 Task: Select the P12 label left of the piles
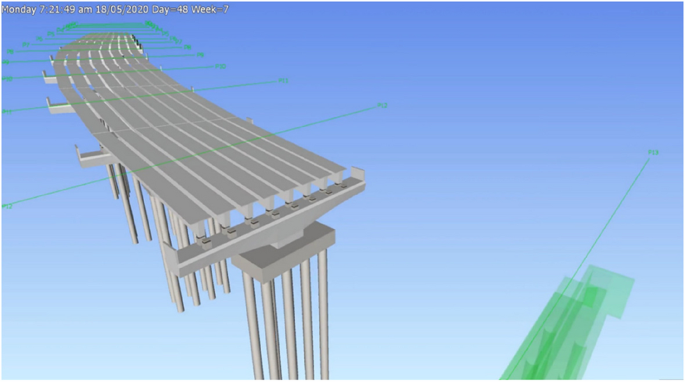coord(7,206)
